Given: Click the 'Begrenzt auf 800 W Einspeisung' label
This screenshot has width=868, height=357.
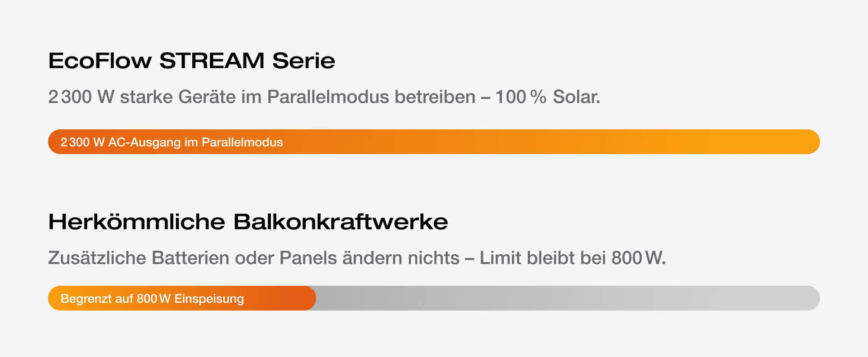Looking at the screenshot, I should pos(152,299).
